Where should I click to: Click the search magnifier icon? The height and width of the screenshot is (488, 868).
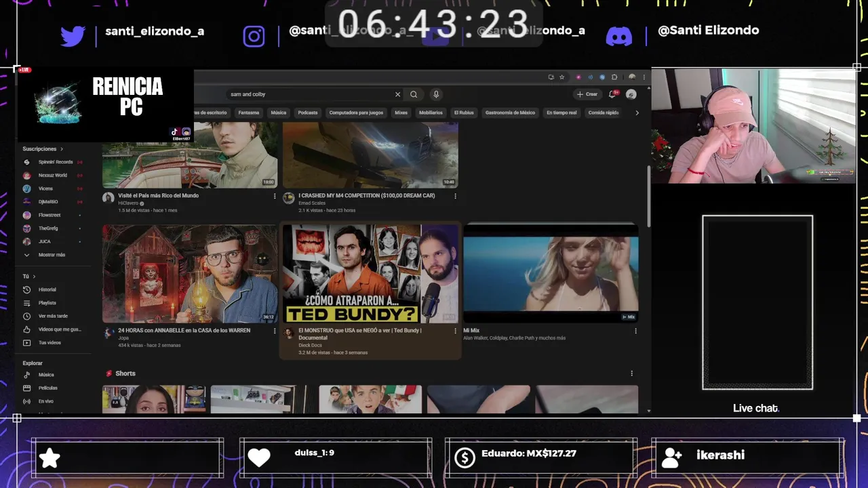click(414, 94)
